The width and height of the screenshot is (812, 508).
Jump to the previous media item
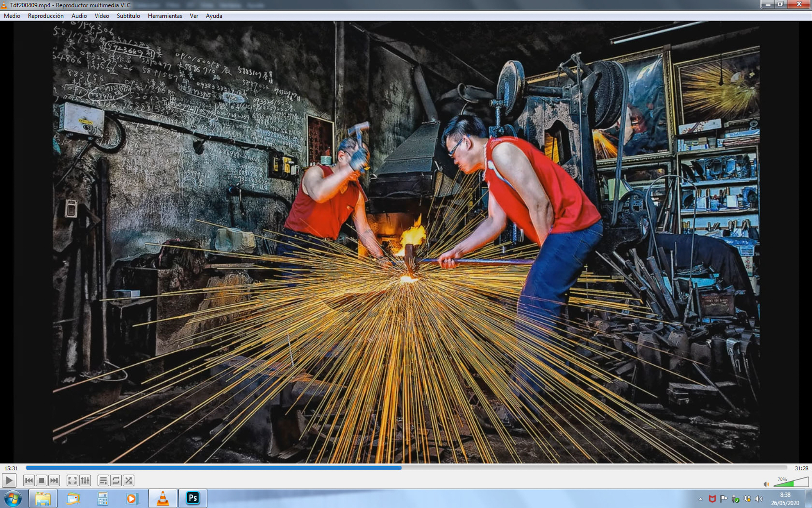(29, 480)
